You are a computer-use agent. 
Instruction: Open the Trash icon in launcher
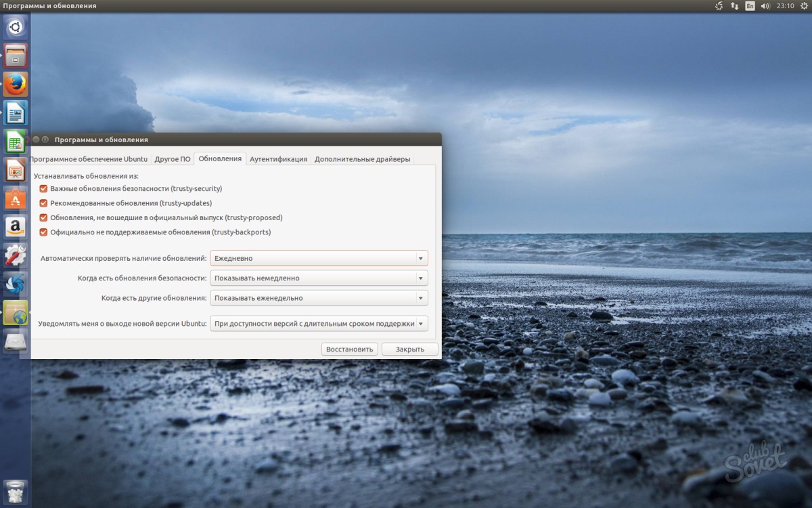coord(15,492)
